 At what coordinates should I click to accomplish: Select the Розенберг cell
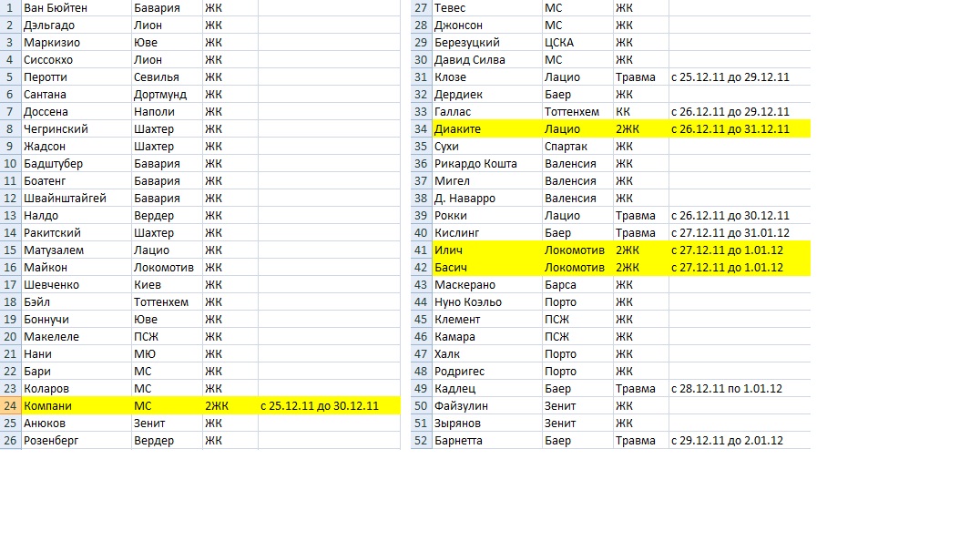tap(77, 441)
